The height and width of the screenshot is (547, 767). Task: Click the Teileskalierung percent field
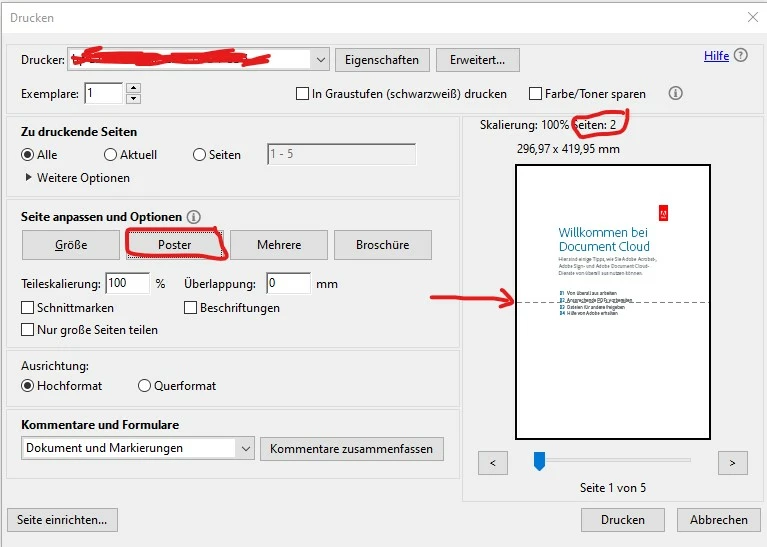pos(128,283)
